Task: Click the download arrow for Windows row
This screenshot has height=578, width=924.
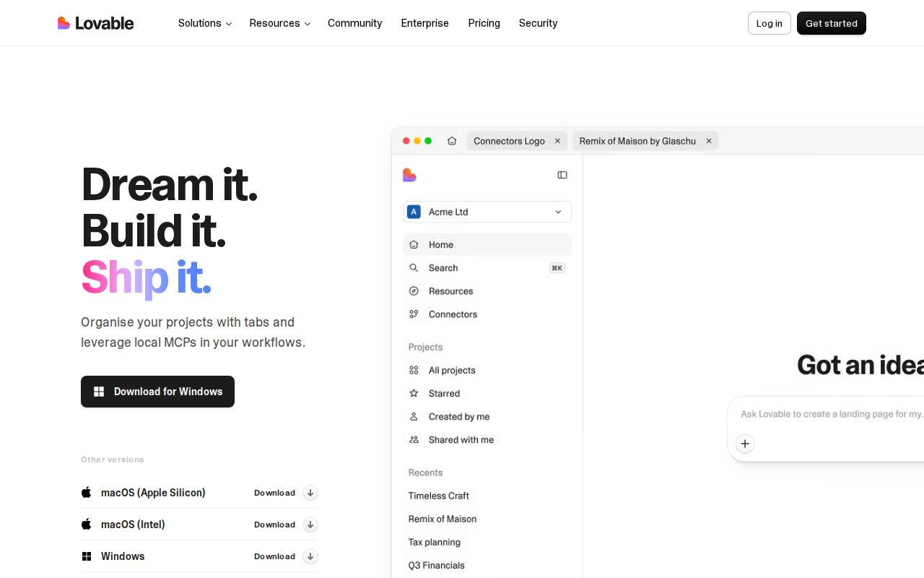Action: [310, 556]
